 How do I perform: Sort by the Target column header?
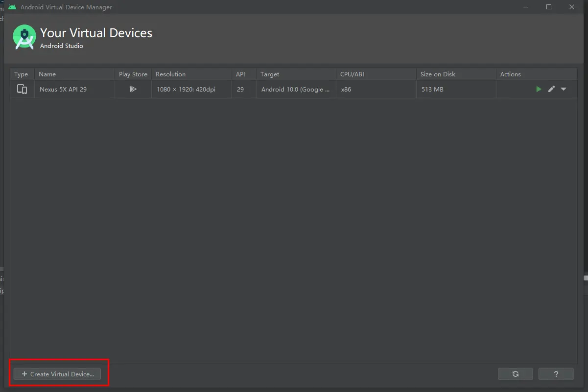point(296,74)
